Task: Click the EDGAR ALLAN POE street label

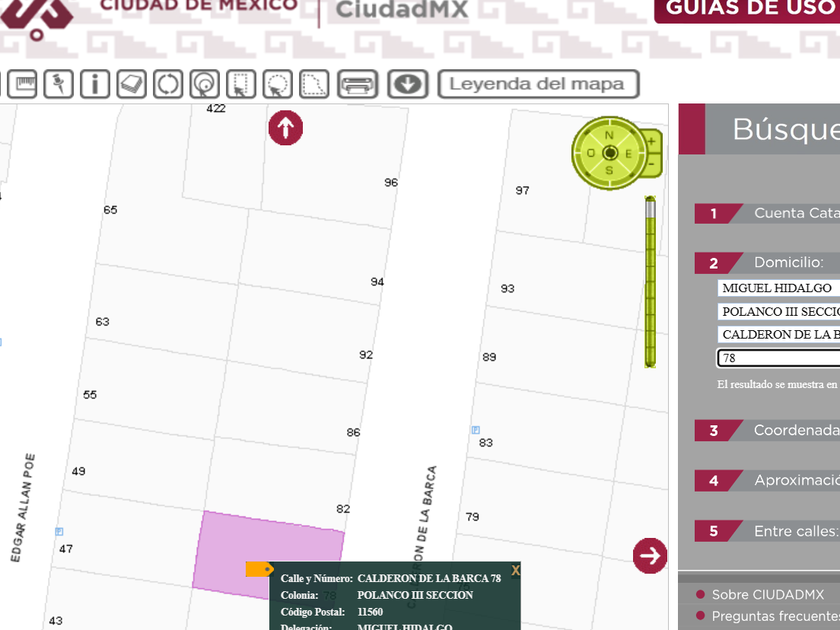Action: point(22,508)
